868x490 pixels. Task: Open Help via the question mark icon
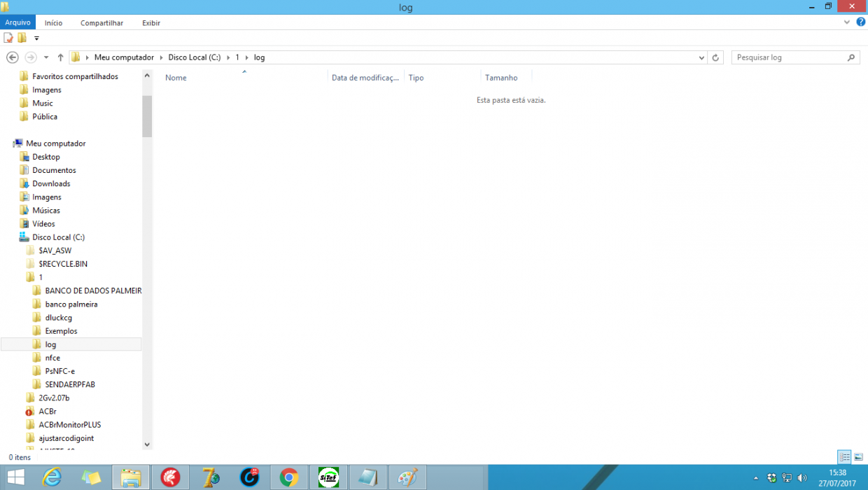[x=861, y=22]
